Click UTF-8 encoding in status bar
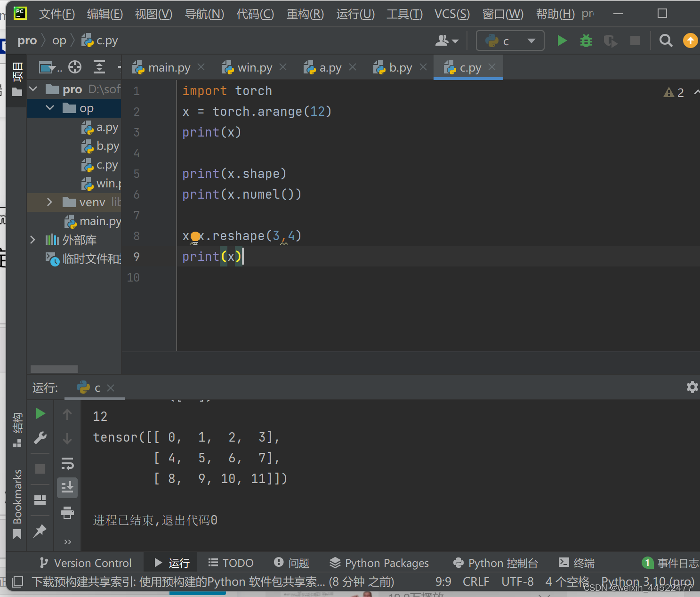 [517, 581]
